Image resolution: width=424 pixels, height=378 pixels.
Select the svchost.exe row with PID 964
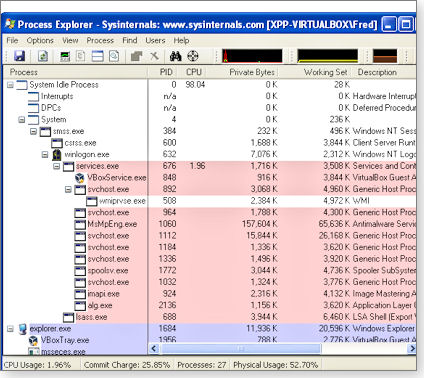point(209,213)
